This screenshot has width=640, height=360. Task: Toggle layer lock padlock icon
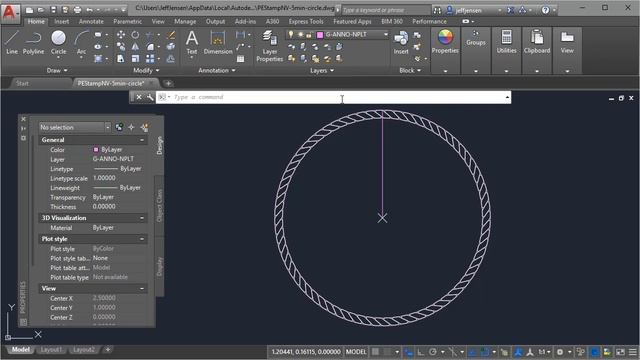(309, 35)
